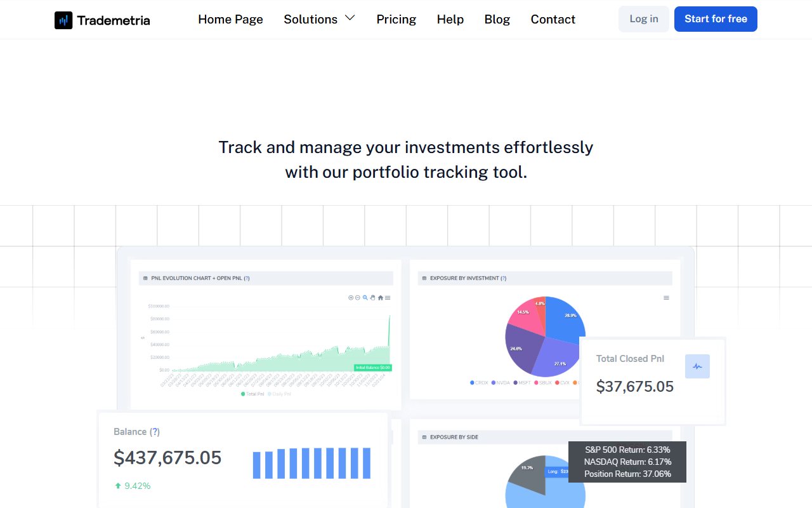Activate the hand panning tool on PNL chart
812x508 pixels.
373,298
